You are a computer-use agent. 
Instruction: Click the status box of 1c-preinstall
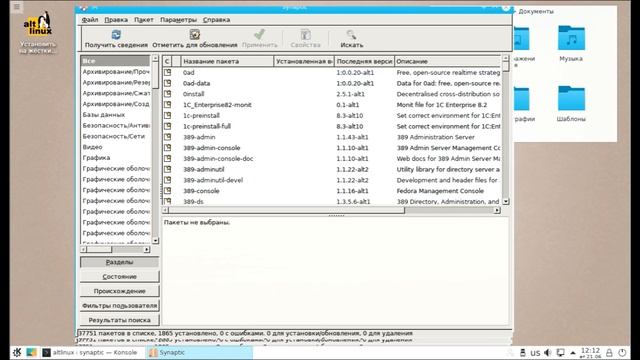click(x=168, y=116)
